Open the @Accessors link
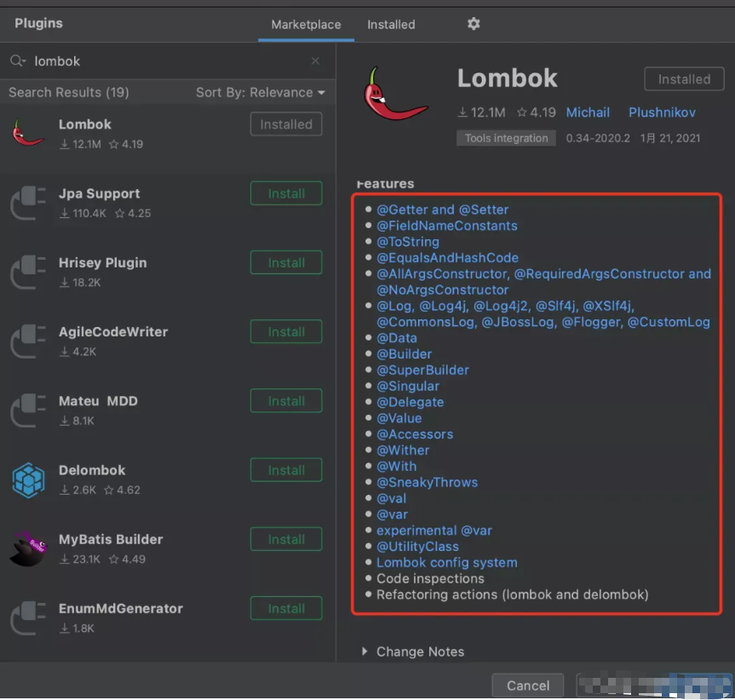Screen dimensions: 735x700 tap(415, 434)
